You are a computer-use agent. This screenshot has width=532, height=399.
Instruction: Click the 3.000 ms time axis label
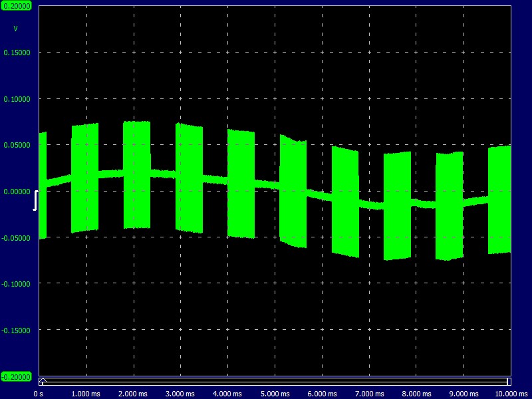180,394
